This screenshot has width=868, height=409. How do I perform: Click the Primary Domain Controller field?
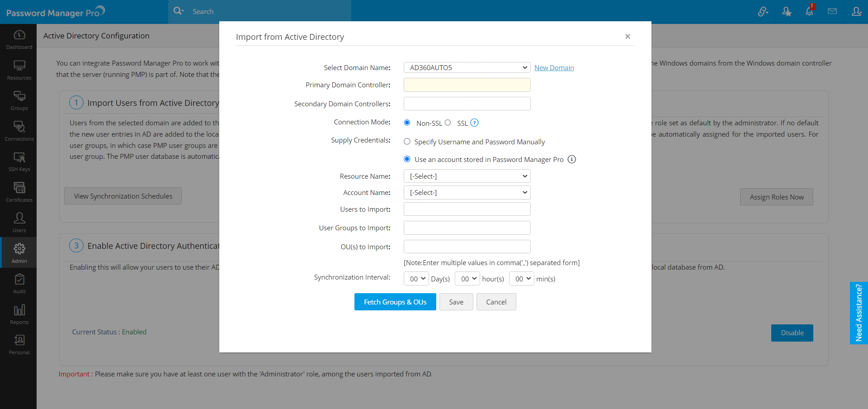click(x=467, y=85)
